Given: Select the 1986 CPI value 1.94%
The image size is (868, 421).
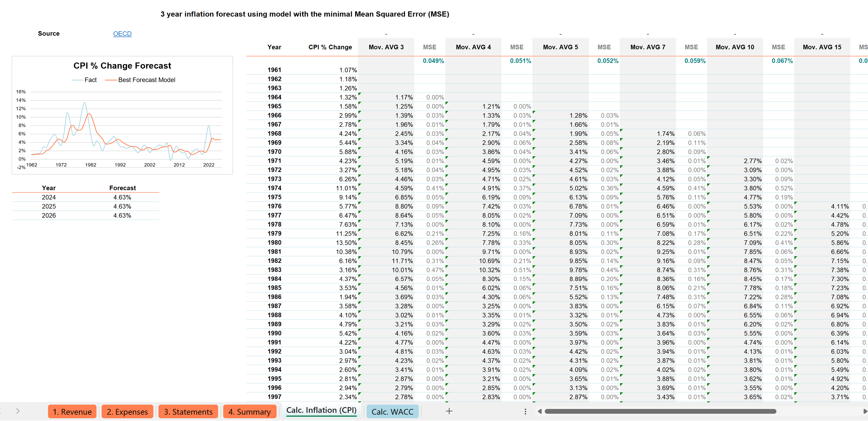Looking at the screenshot, I should point(348,297).
